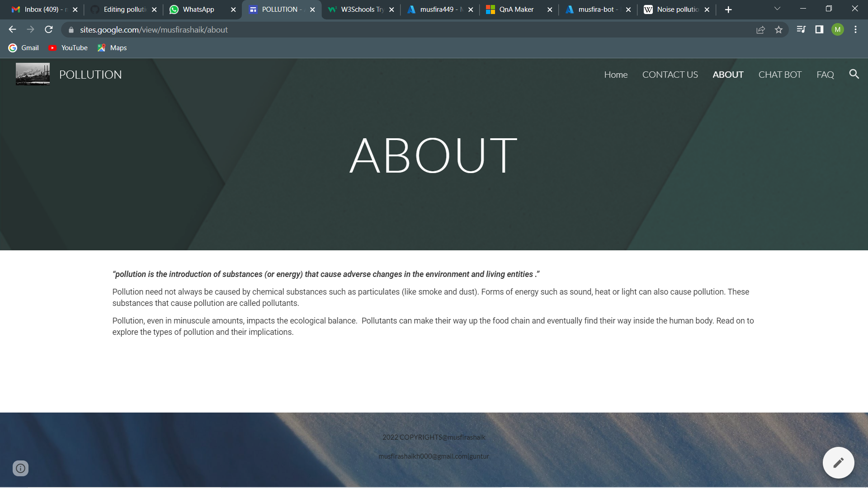
Task: Bookmark the page with the star icon
Action: (x=779, y=29)
